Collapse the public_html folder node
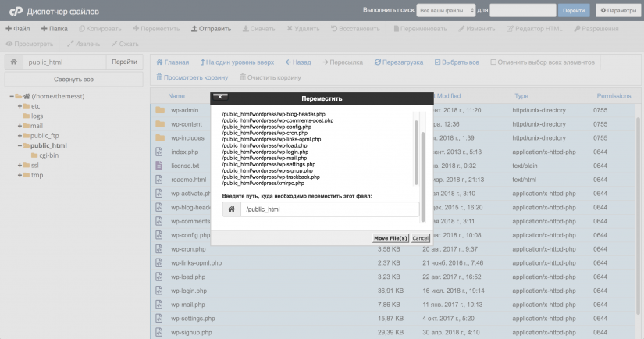Viewport: 644px width, 339px height. 20,145
